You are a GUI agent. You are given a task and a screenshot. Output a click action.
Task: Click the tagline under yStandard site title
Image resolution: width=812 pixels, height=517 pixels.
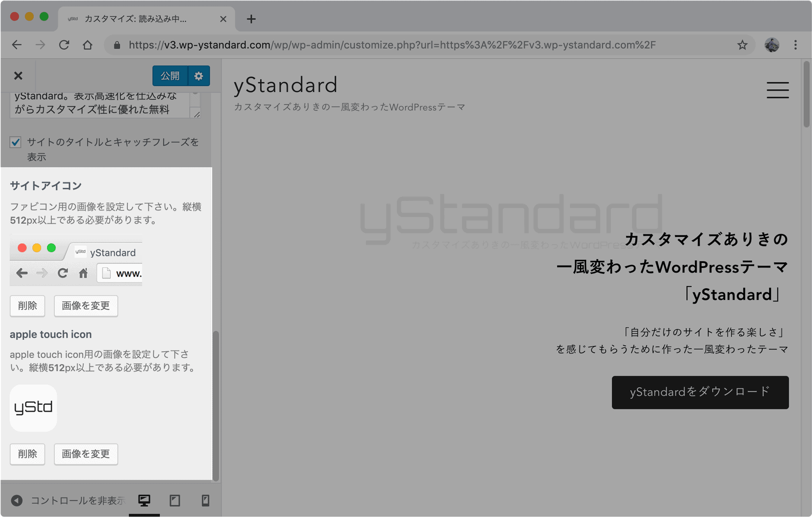click(x=350, y=108)
